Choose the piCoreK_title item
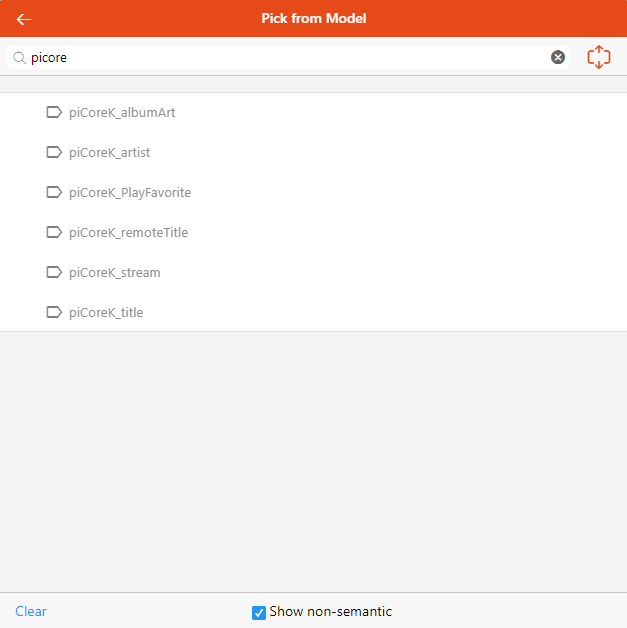 [x=106, y=312]
